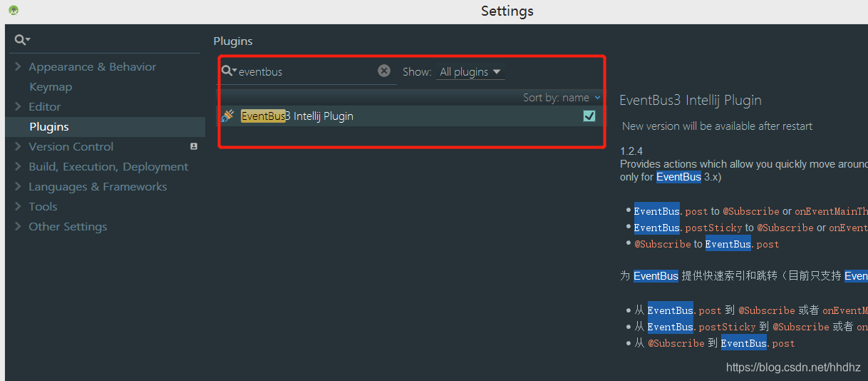Open Version Control settings
Image resolution: width=868 pixels, height=381 pixels.
pos(71,146)
